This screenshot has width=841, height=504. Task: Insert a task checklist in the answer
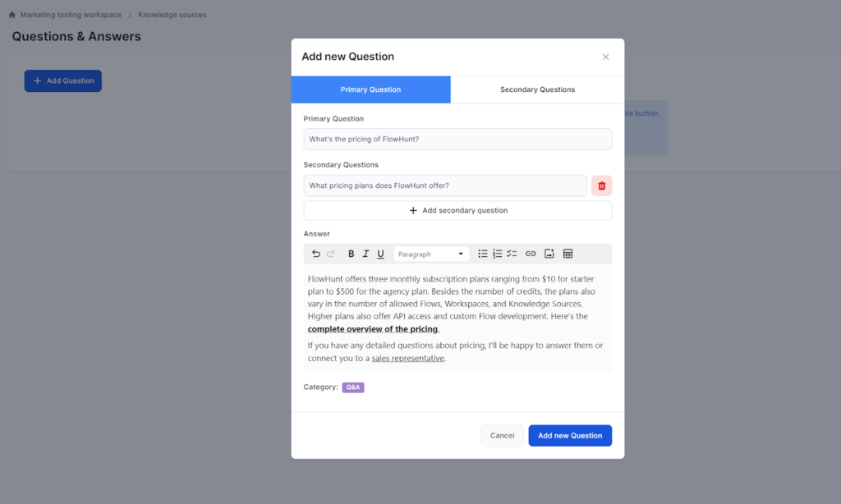click(512, 254)
